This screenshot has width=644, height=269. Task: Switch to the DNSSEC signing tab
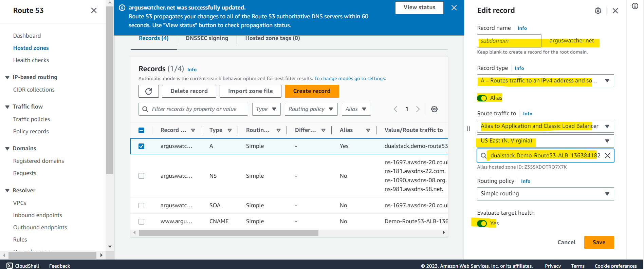tap(207, 38)
